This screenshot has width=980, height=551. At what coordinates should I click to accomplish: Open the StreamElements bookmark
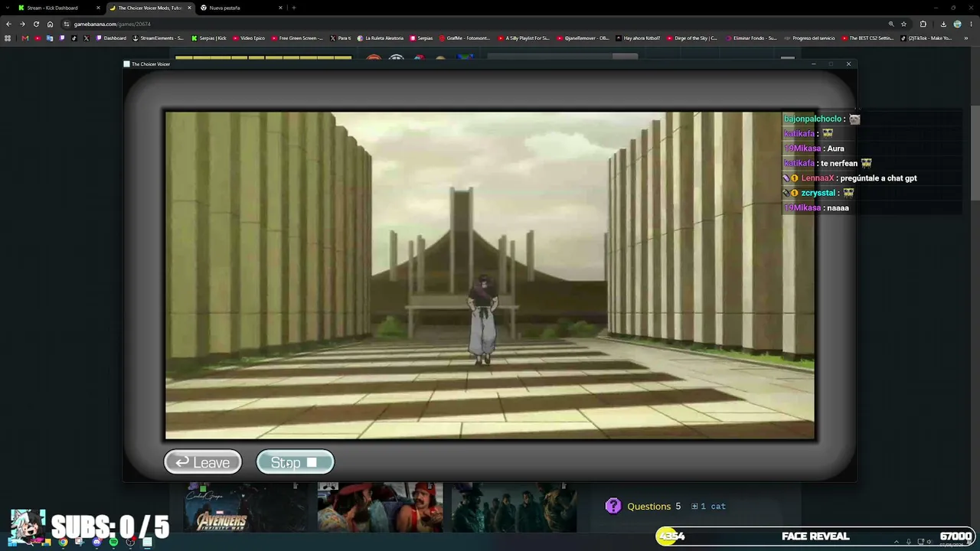click(x=158, y=38)
